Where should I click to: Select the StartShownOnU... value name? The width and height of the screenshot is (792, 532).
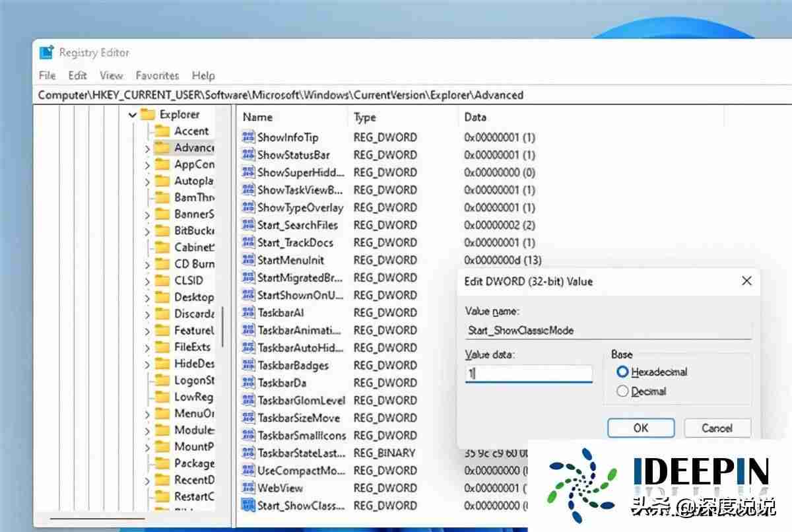coord(301,295)
